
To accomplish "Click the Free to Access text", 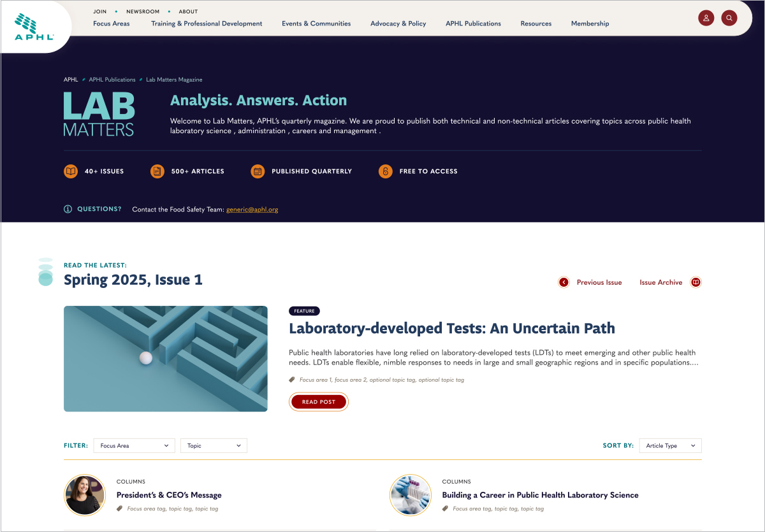I will (x=428, y=171).
